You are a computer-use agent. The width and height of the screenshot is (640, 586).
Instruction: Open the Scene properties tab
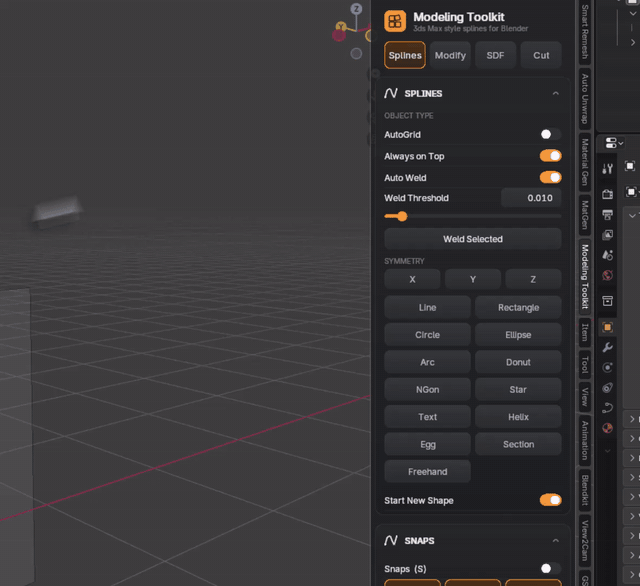tap(607, 255)
